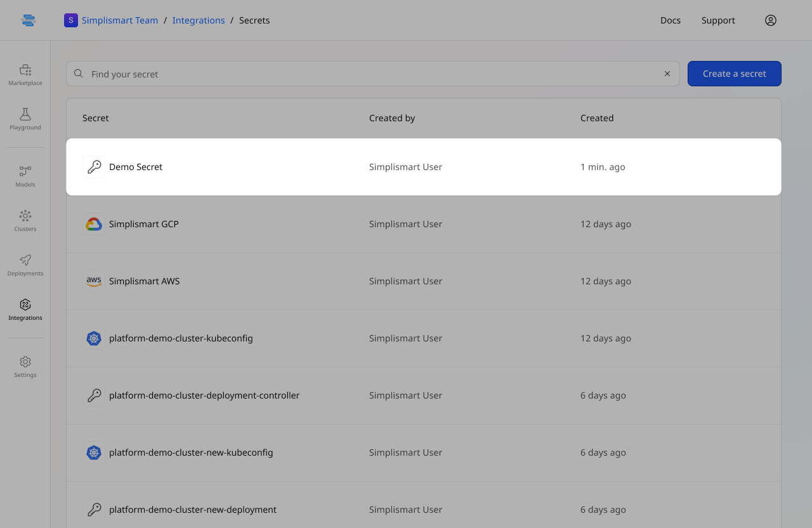Open the Demo Secret row name
The width and height of the screenshot is (812, 528).
(136, 167)
